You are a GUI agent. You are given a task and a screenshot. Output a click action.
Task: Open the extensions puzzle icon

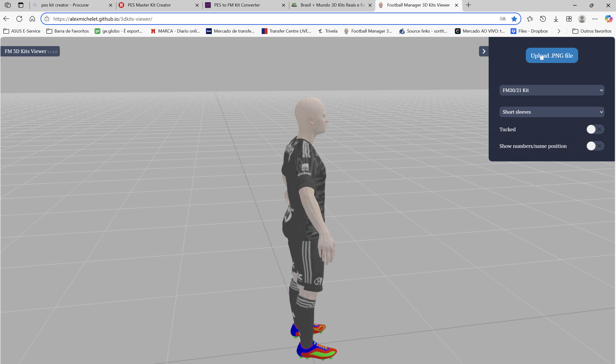tap(569, 19)
